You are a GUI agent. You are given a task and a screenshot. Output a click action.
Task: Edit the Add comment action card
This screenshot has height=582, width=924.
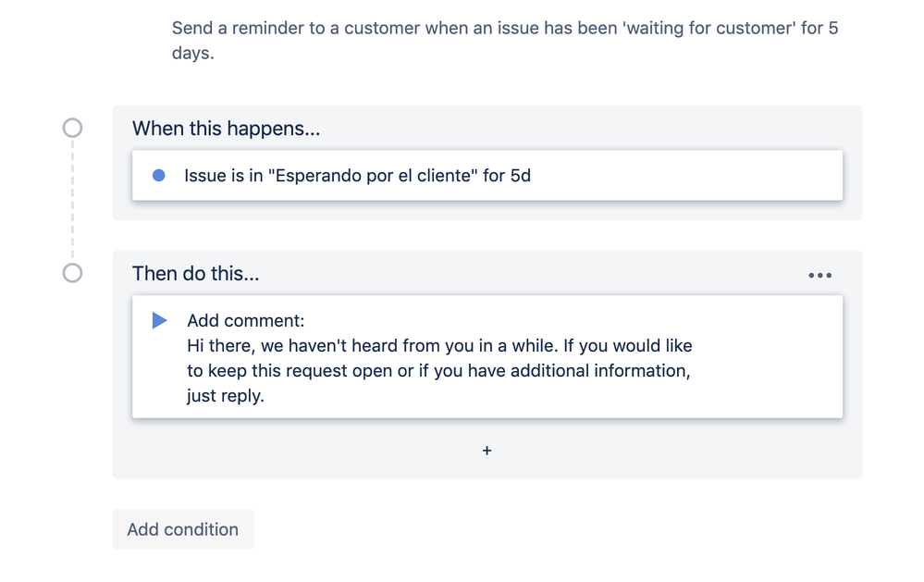tap(487, 357)
